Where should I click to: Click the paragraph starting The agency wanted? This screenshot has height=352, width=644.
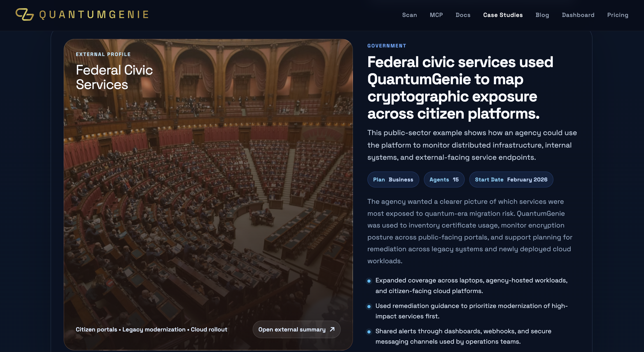[x=470, y=231]
